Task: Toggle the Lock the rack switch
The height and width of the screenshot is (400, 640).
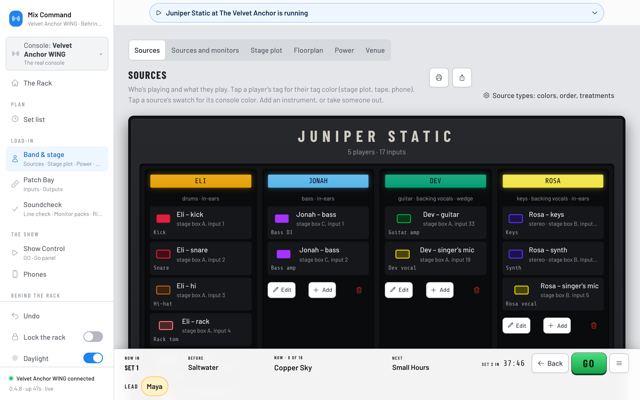Action: (93, 337)
